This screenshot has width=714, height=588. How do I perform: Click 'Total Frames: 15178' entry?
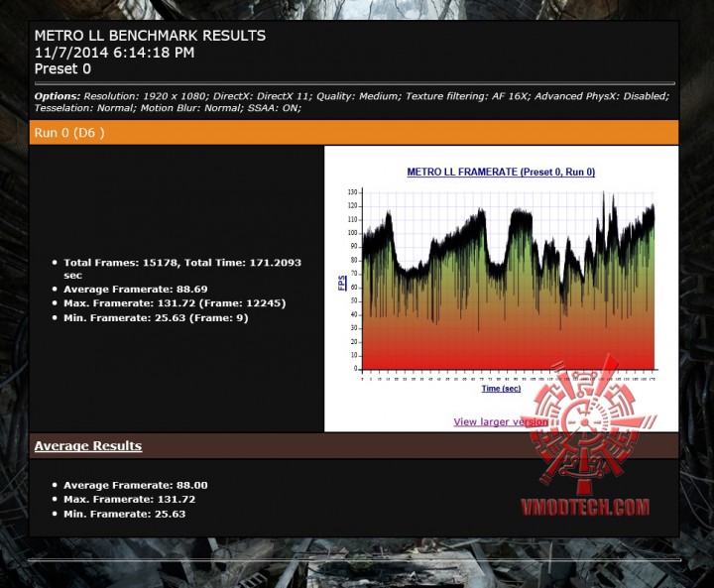pyautogui.click(x=182, y=269)
